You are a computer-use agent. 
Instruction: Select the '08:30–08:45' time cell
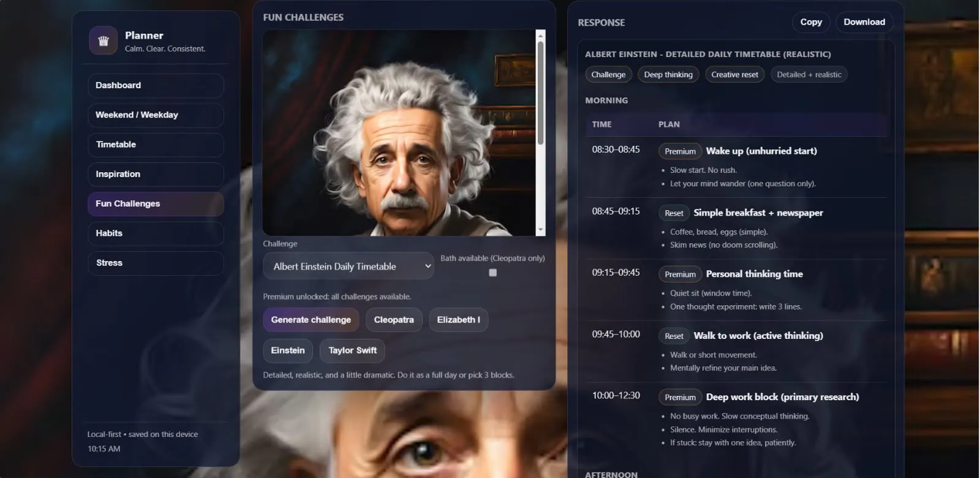(x=616, y=150)
